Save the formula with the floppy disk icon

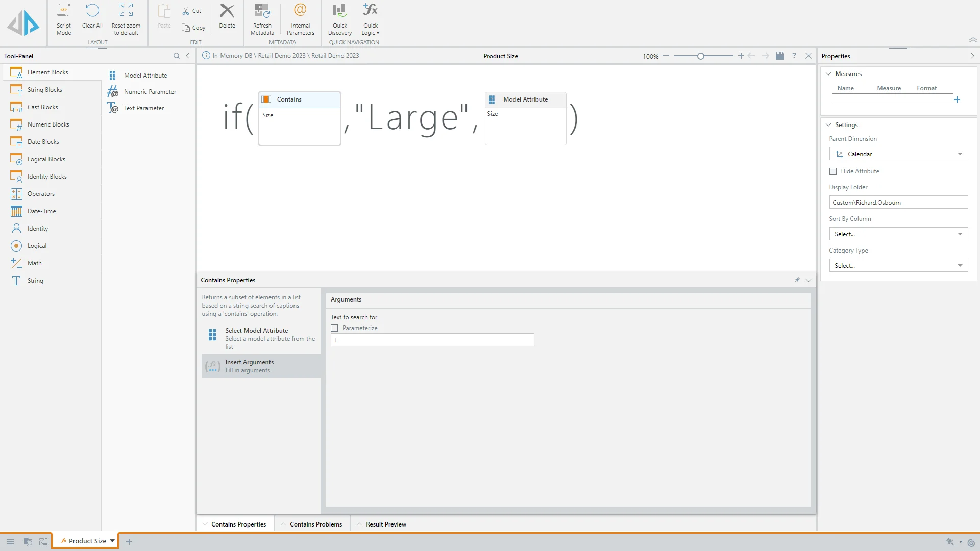(779, 56)
